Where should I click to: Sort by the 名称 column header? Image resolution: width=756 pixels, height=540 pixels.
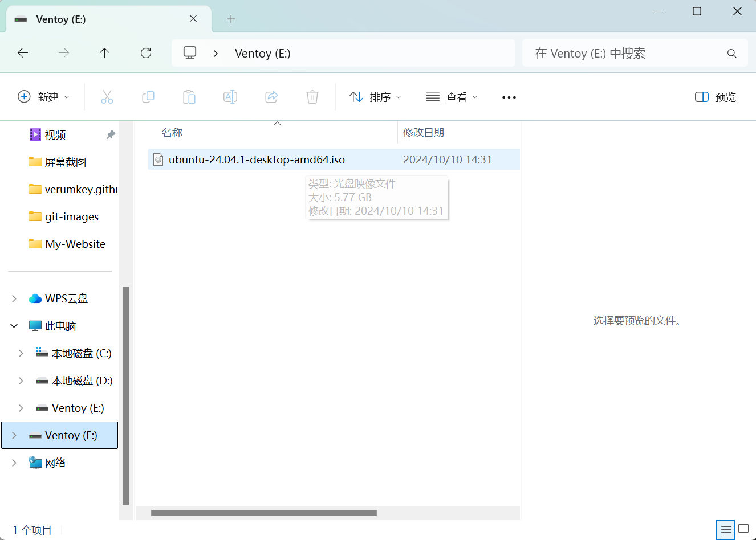click(172, 133)
